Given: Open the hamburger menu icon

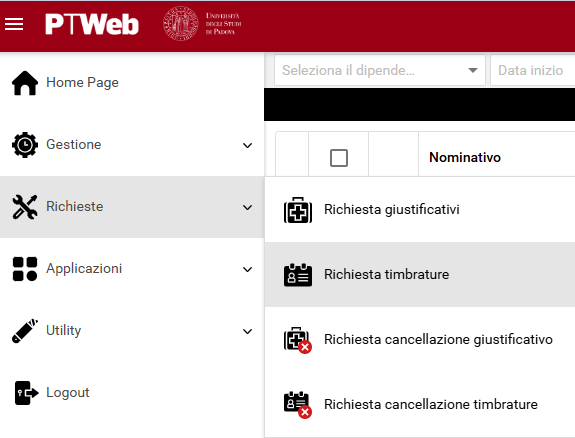Looking at the screenshot, I should pos(14,24).
